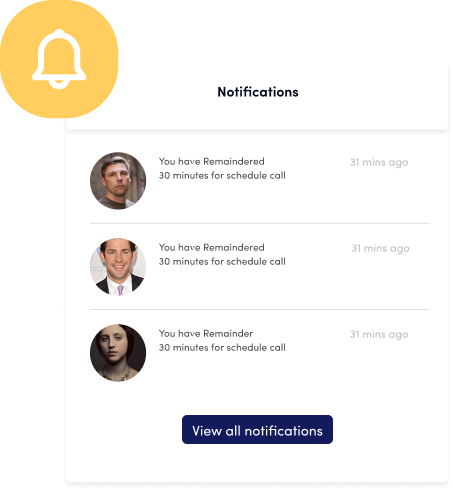
Task: Open avatar of smiling man in suit
Action: click(118, 267)
